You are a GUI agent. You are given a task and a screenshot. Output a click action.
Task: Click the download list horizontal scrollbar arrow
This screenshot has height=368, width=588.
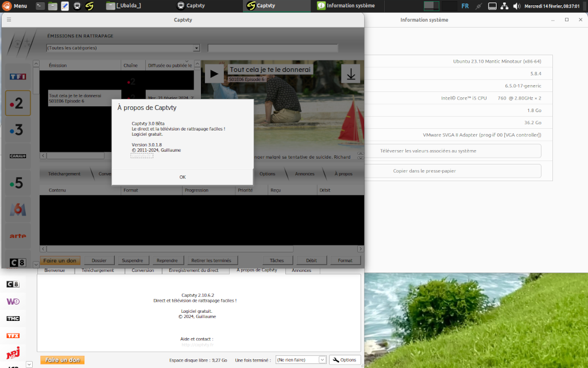tap(360, 249)
